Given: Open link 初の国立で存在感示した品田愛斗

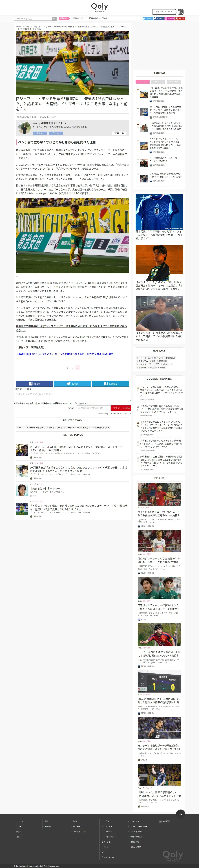Looking at the screenshot, I should 71,328.
